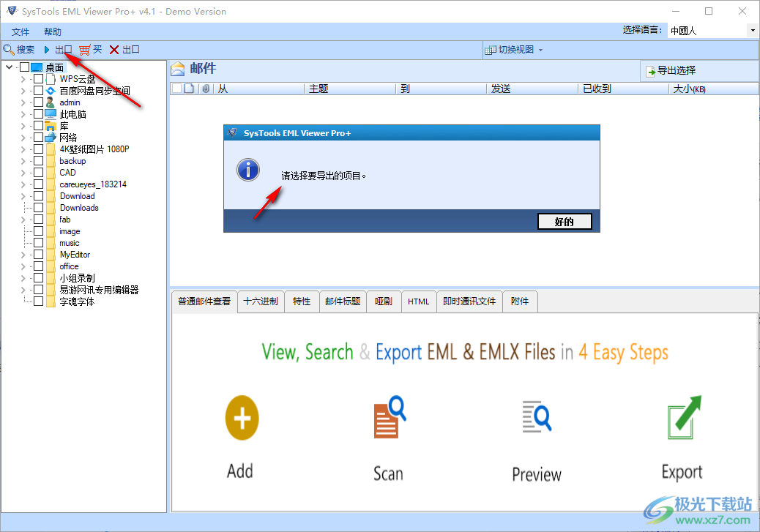Switch to the Message Header tab
The width and height of the screenshot is (760, 532).
tap(343, 301)
